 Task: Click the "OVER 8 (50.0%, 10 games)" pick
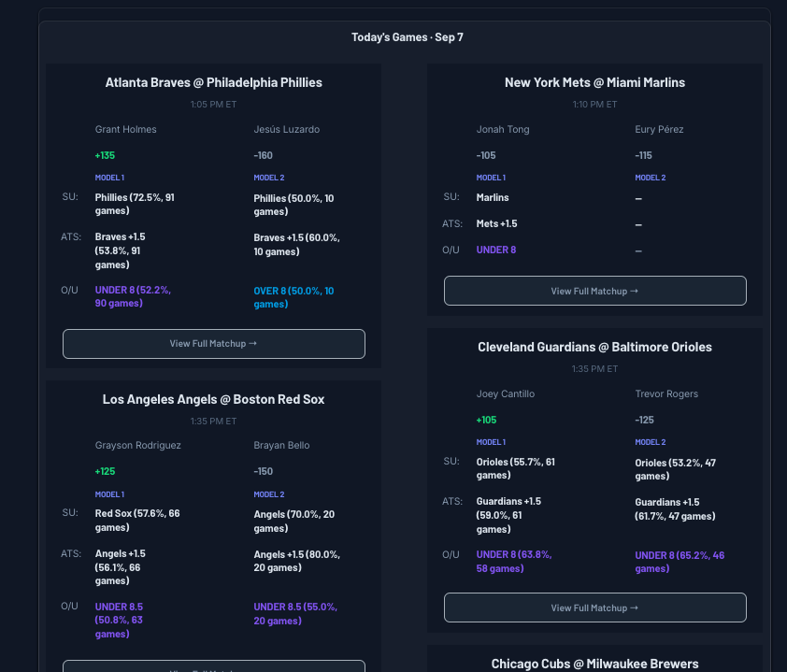[293, 297]
